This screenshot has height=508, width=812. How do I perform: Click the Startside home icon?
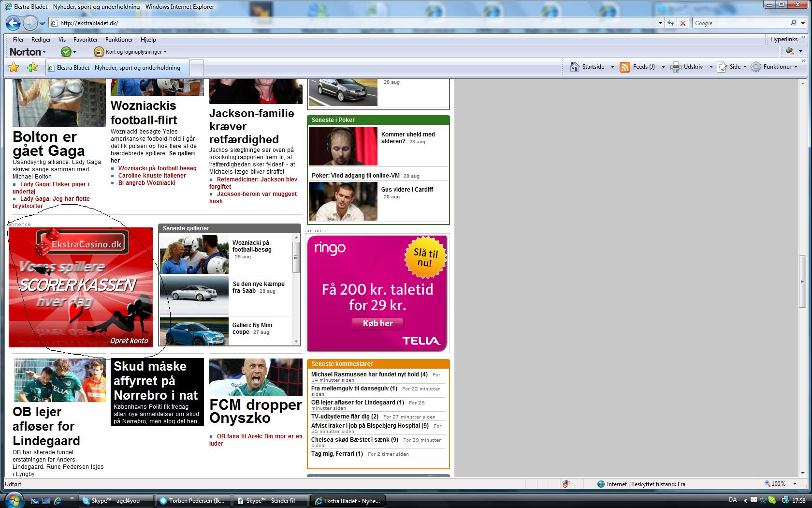[x=575, y=67]
